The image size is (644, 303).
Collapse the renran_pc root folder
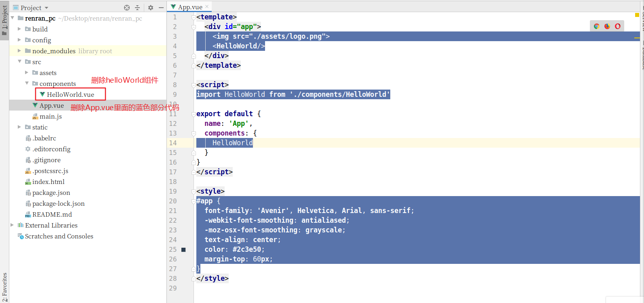tap(13, 18)
